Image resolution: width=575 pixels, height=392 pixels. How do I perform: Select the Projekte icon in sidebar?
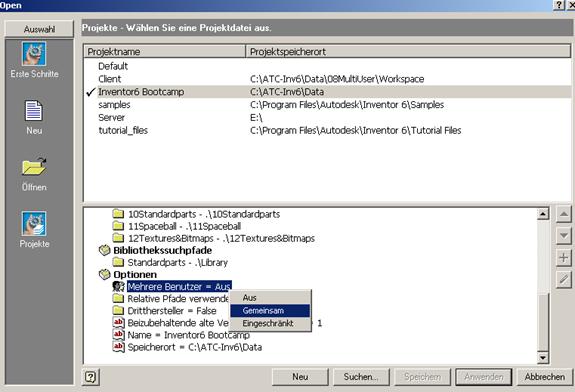(x=34, y=223)
